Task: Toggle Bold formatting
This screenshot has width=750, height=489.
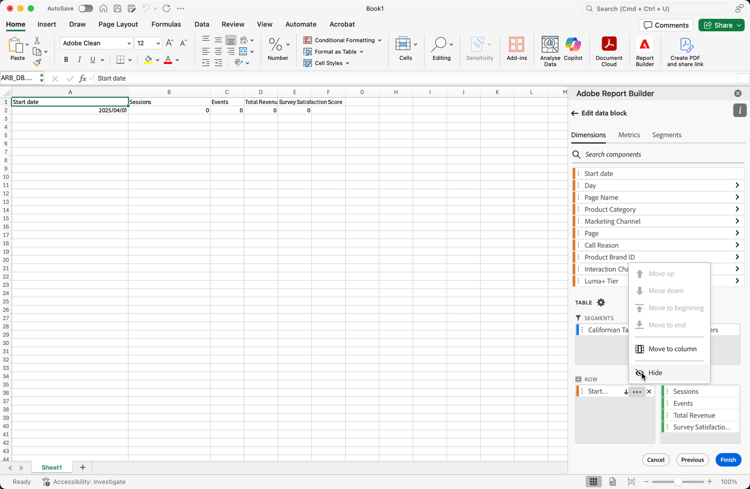Action: (66, 60)
